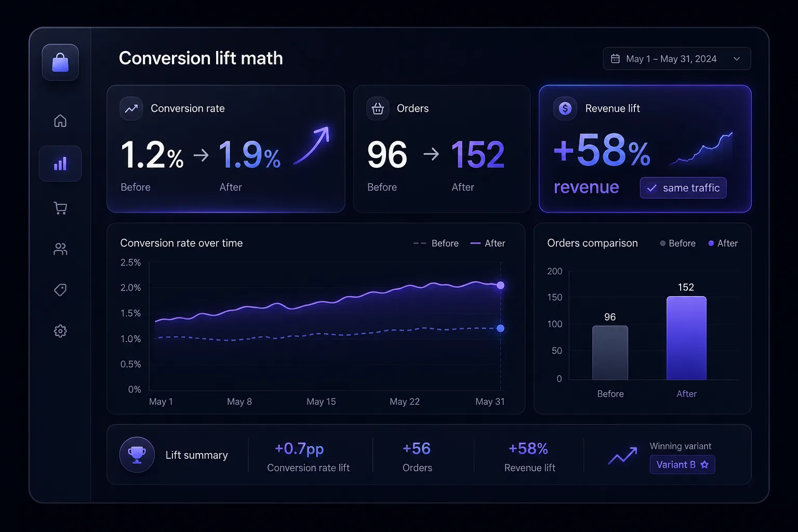Click the May 8 axis label
The height and width of the screenshot is (532, 798).
[240, 402]
